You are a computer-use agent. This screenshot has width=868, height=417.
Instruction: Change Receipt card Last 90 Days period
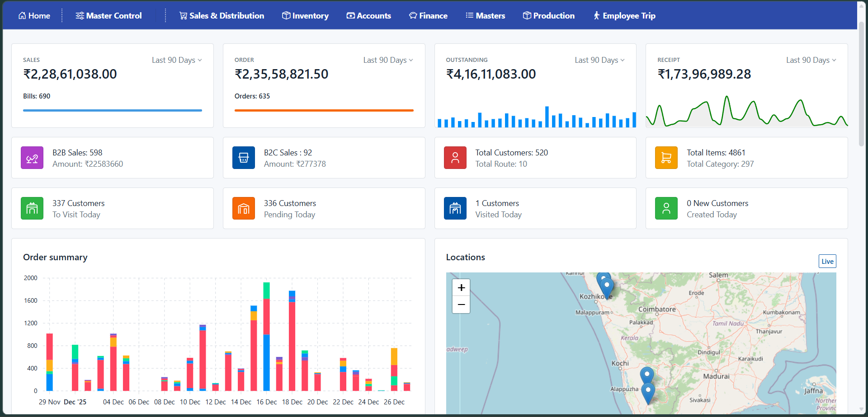[x=811, y=60]
